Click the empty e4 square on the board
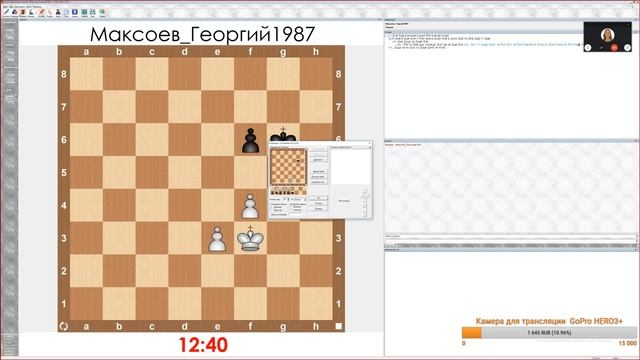This screenshot has height=360, width=640. click(217, 205)
